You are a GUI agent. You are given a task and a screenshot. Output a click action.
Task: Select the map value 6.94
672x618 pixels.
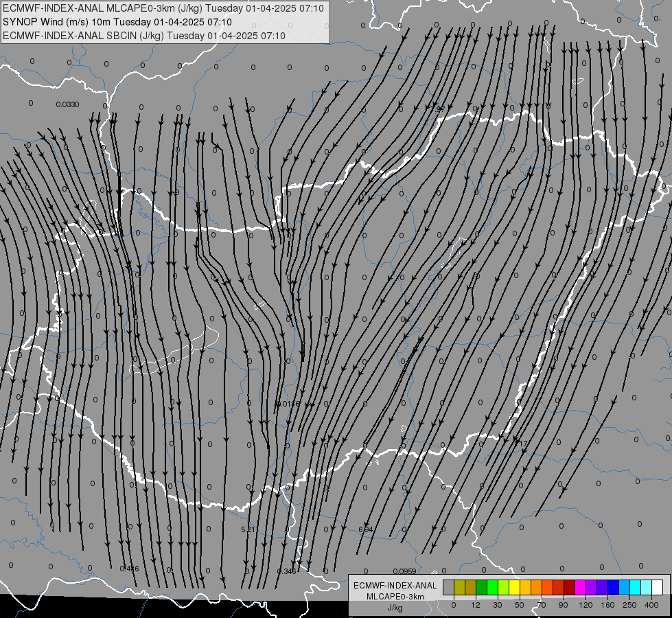click(366, 529)
